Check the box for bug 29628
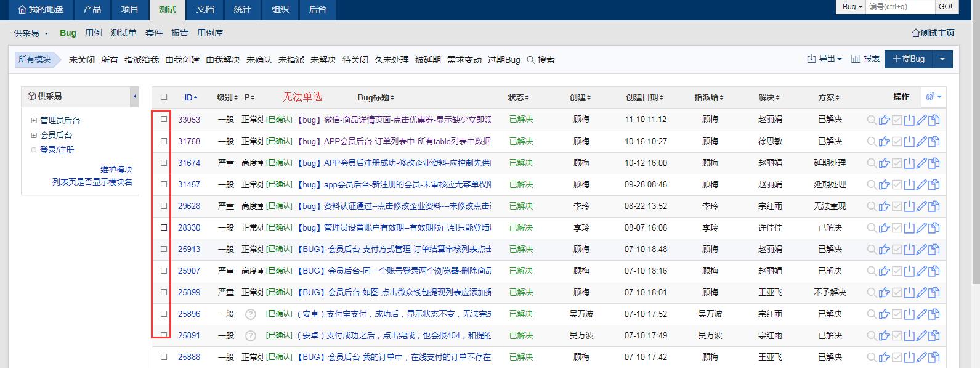The image size is (980, 368). click(164, 206)
